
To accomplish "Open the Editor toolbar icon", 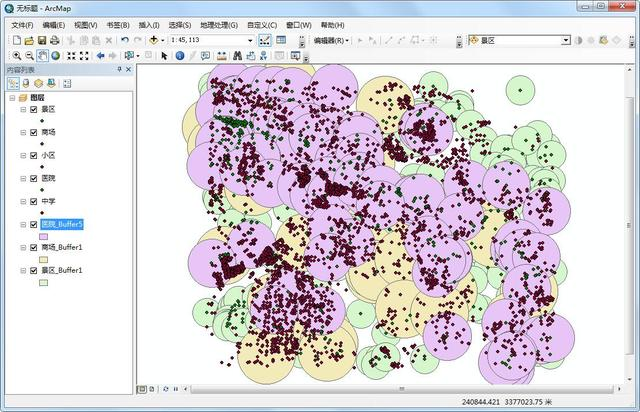I will point(264,40).
